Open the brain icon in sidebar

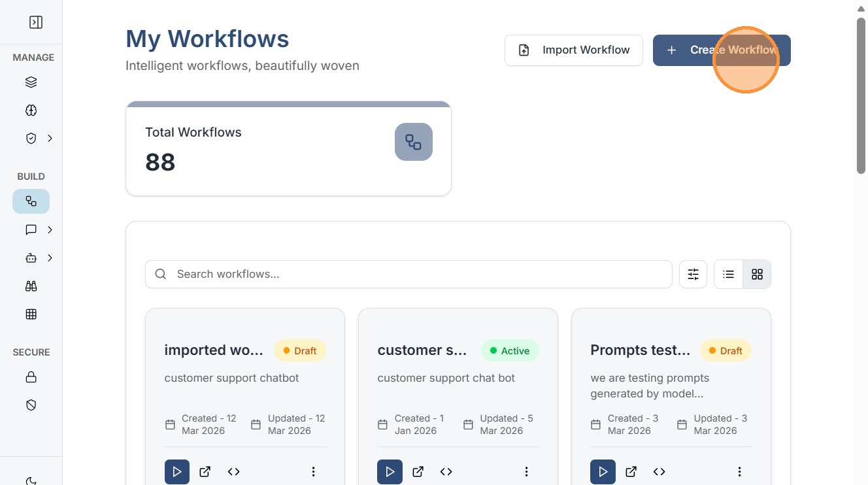pyautogui.click(x=31, y=110)
